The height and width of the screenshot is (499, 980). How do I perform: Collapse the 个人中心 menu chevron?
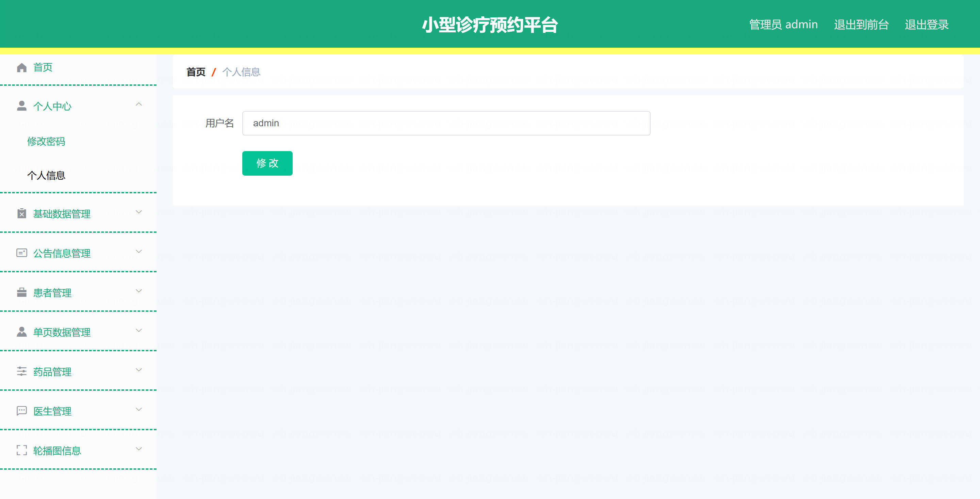coord(139,104)
